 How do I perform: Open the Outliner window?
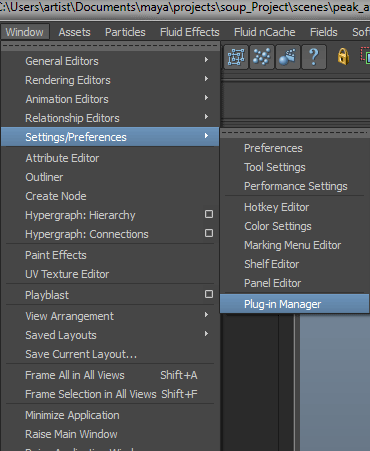pyautogui.click(x=110, y=177)
